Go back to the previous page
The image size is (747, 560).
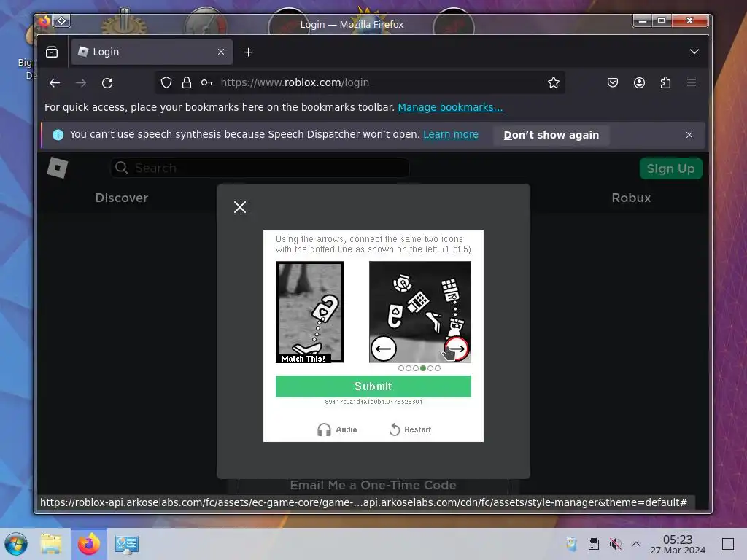[x=55, y=83]
